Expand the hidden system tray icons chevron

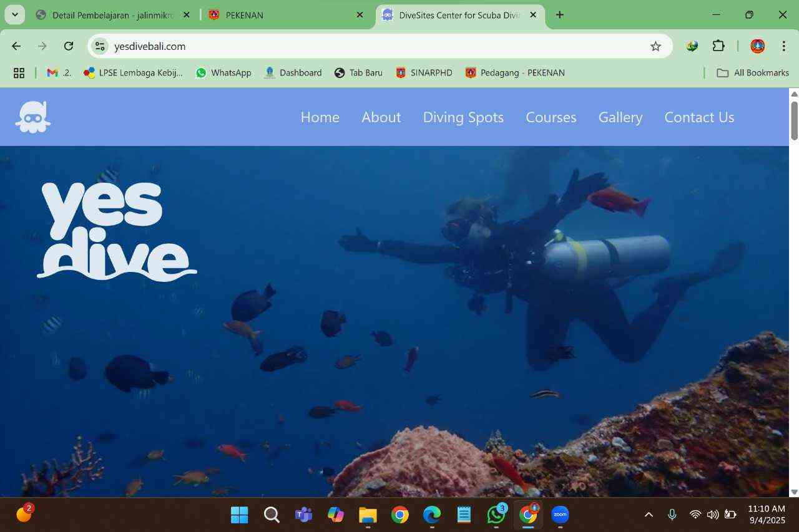pos(649,515)
